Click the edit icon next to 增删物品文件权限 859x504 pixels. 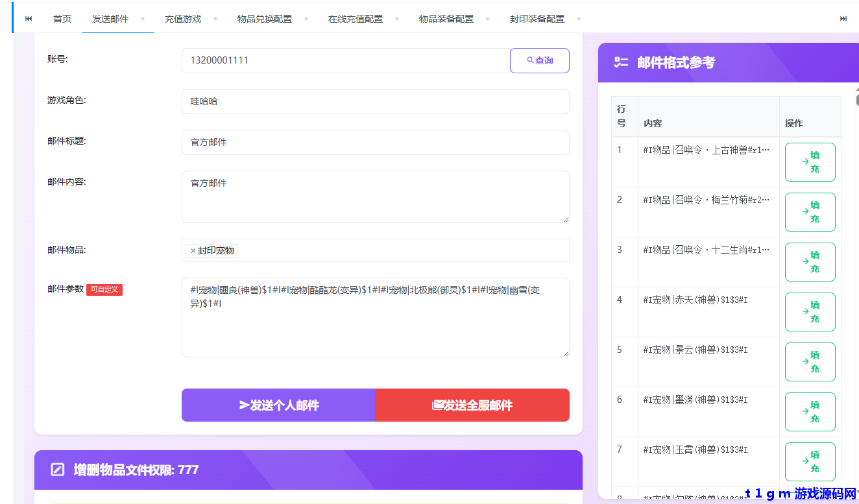pyautogui.click(x=56, y=470)
